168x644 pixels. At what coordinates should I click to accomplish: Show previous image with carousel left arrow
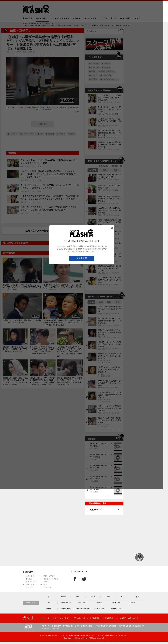point(8,86)
